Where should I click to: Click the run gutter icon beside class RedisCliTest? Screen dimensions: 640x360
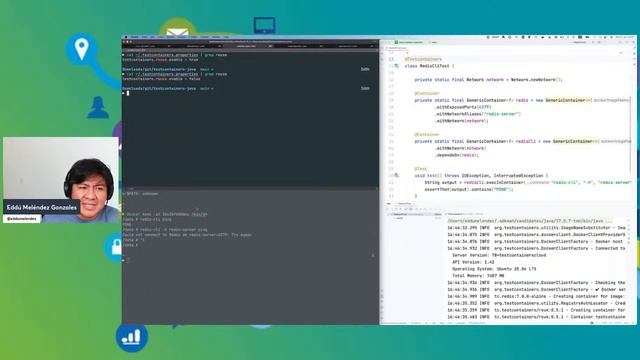click(396, 66)
